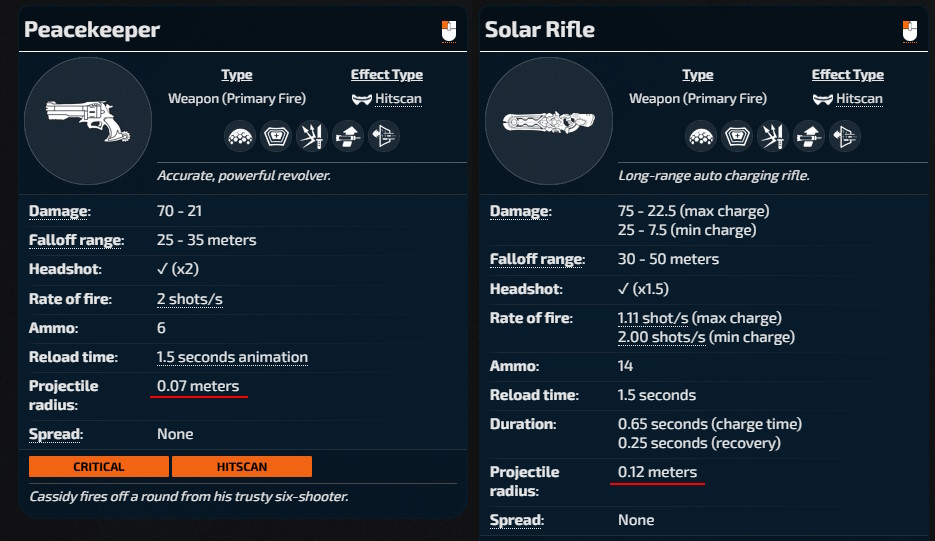This screenshot has height=541, width=935.
Task: Click the Type header in the Solar Rifle card
Action: pyautogui.click(x=698, y=75)
